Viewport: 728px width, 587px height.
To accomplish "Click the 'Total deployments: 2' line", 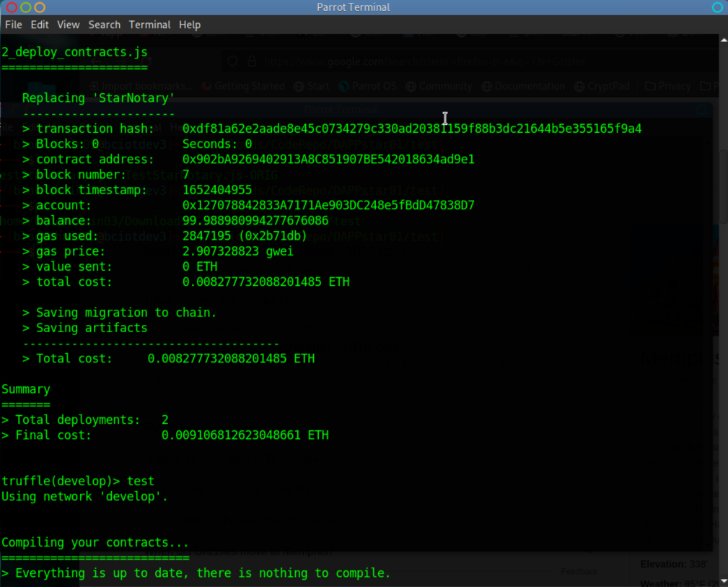I will [85, 420].
